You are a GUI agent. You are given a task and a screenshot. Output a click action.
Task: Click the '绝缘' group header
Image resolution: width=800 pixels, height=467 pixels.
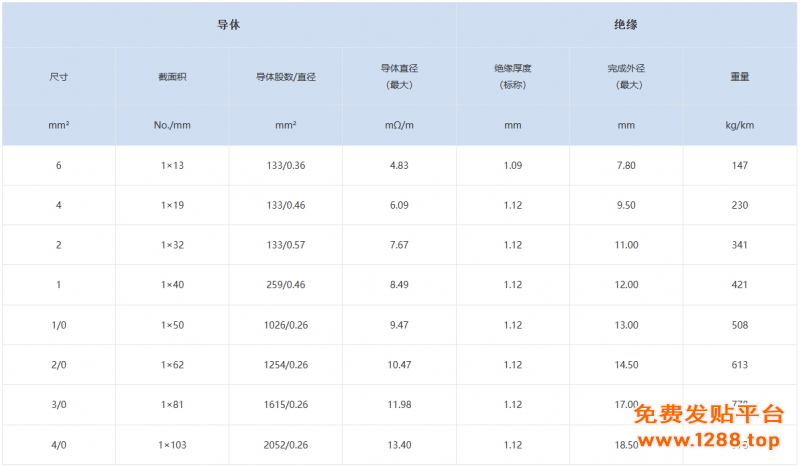[x=626, y=24]
